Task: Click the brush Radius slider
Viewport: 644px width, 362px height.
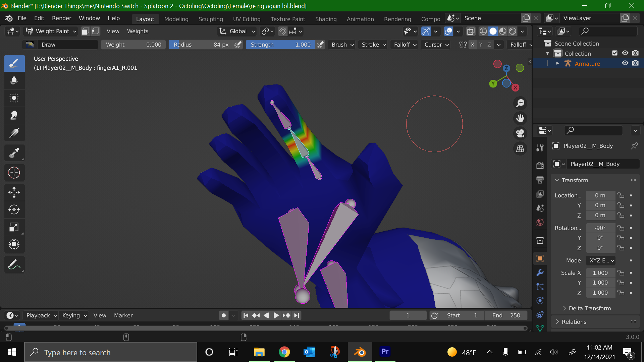Action: pyautogui.click(x=201, y=45)
